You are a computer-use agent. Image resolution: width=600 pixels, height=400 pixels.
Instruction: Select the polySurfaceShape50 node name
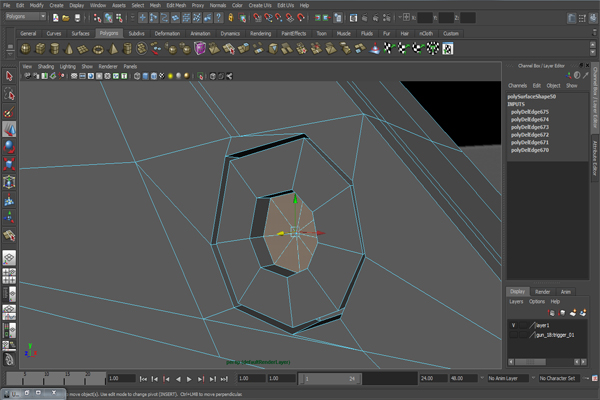(x=532, y=97)
